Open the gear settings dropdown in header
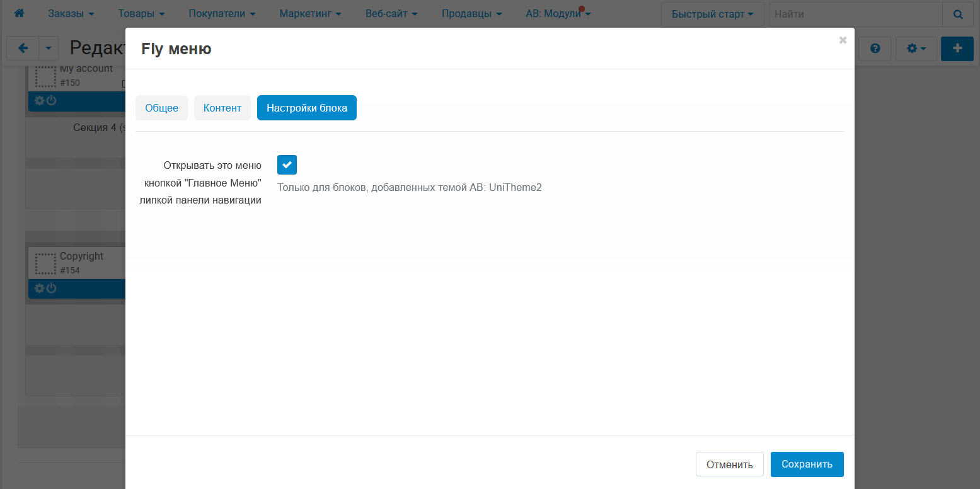The height and width of the screenshot is (489, 980). click(x=916, y=49)
